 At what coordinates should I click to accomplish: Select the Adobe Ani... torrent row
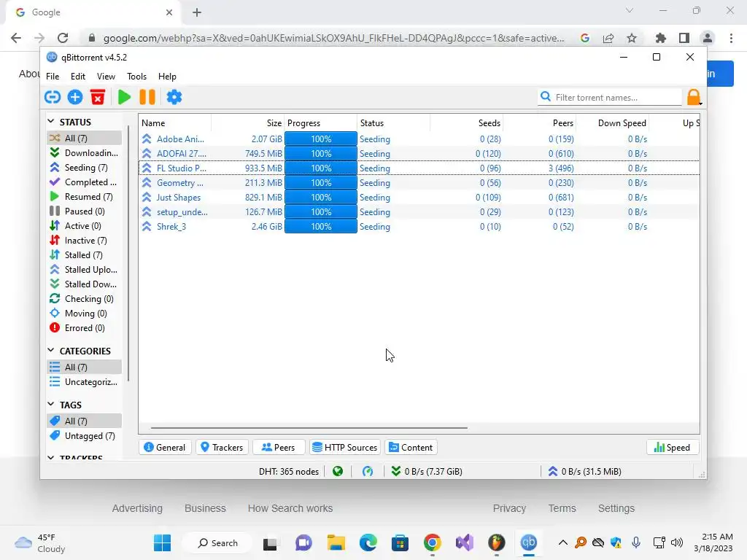(x=419, y=139)
